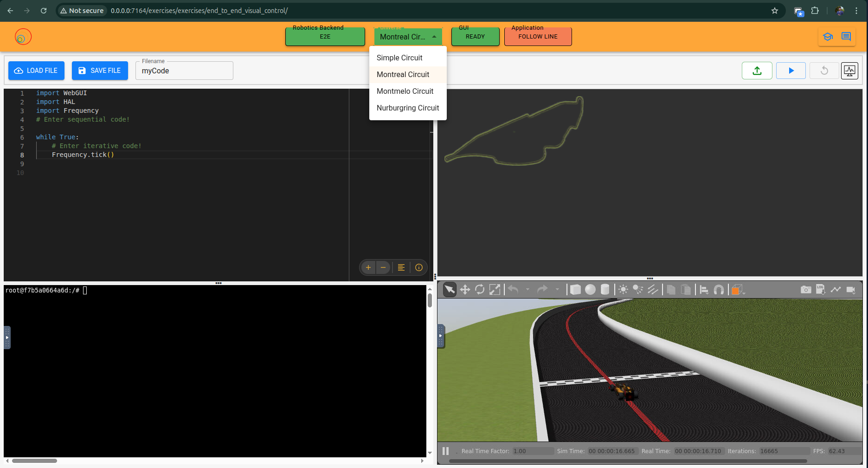The width and height of the screenshot is (868, 468).
Task: Click the editor info circle icon
Action: click(x=419, y=267)
